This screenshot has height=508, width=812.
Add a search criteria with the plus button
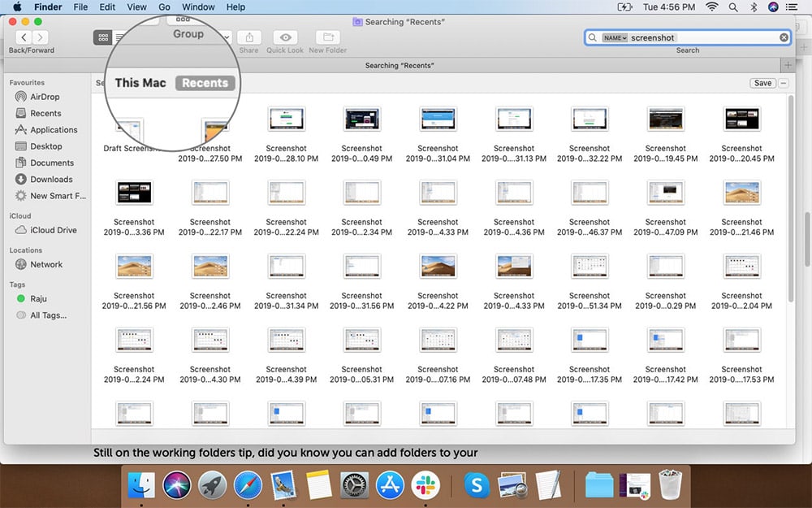pyautogui.click(x=788, y=65)
